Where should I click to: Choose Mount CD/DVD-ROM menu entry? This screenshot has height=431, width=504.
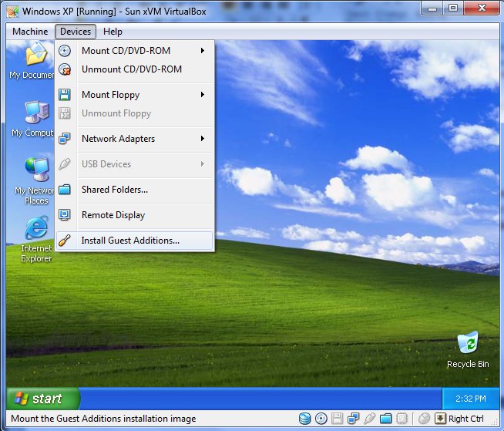(x=135, y=50)
